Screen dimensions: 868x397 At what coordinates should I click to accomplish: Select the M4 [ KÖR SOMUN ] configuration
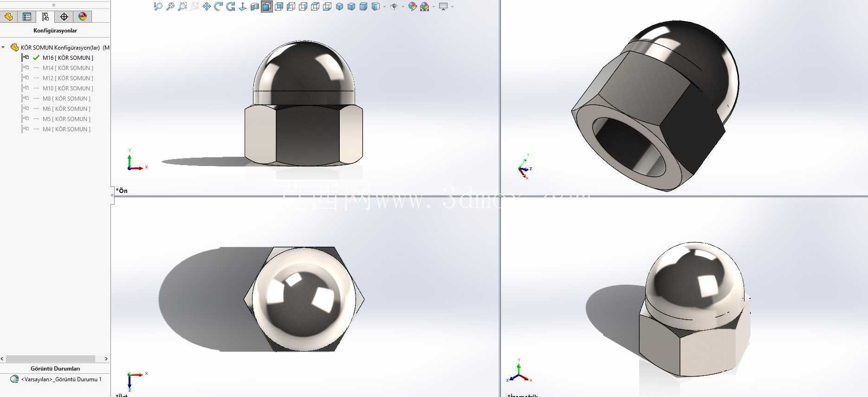coord(66,129)
